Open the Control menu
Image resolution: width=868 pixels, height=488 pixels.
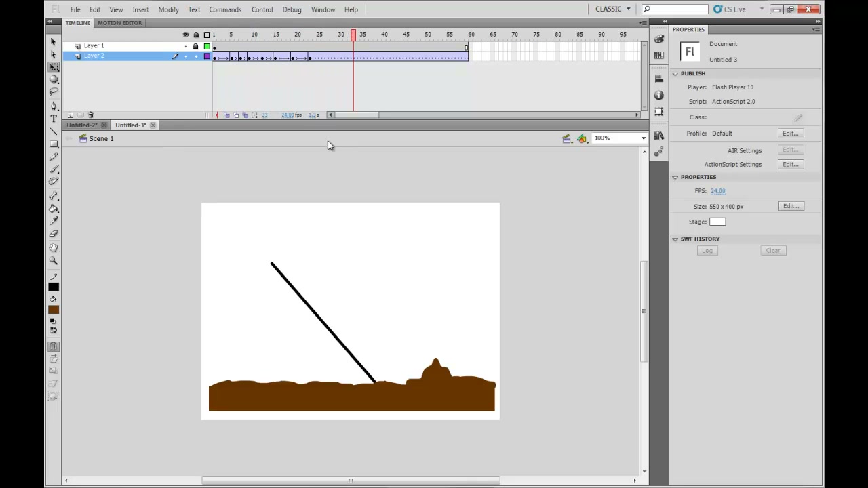(x=262, y=9)
